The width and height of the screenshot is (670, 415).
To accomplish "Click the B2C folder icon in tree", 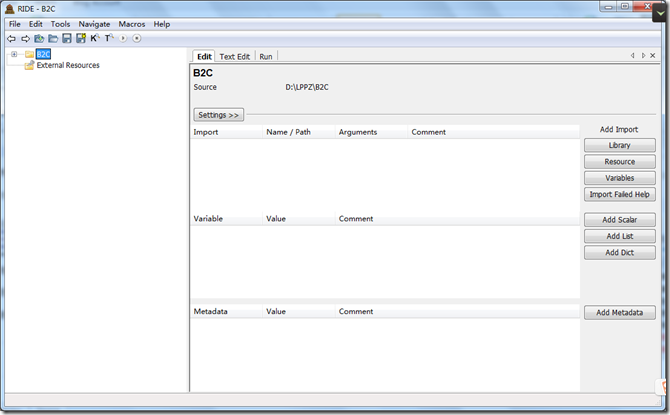I will coord(29,54).
